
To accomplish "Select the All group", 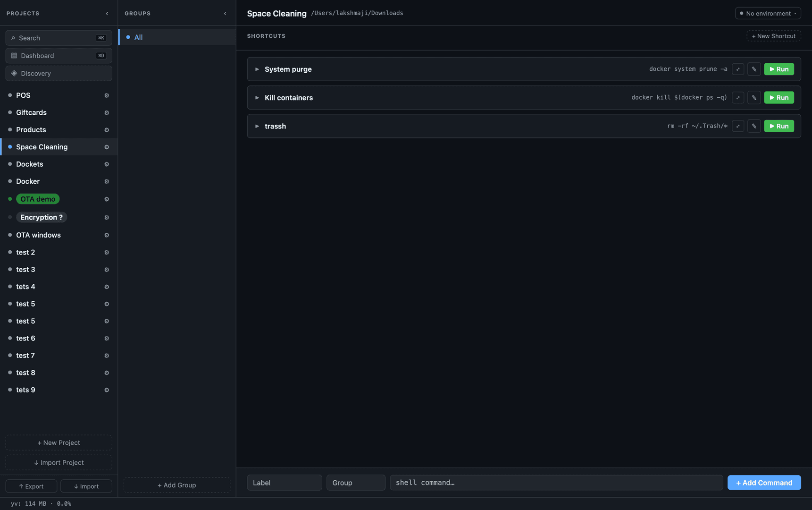I will 177,37.
